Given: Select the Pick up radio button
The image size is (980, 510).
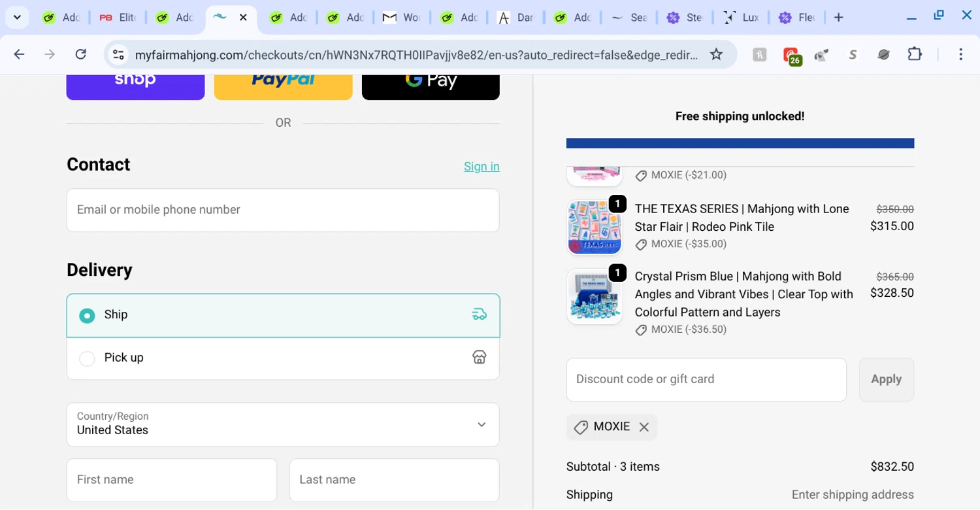Looking at the screenshot, I should click(x=87, y=358).
